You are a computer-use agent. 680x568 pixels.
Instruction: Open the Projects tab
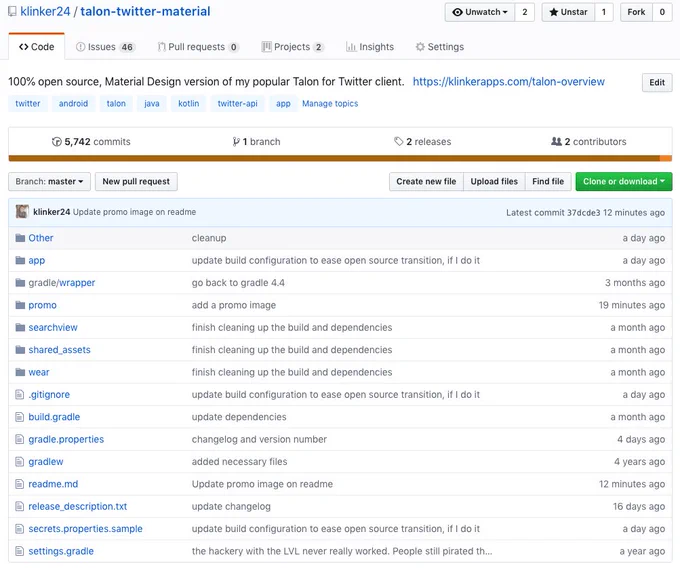[x=292, y=47]
